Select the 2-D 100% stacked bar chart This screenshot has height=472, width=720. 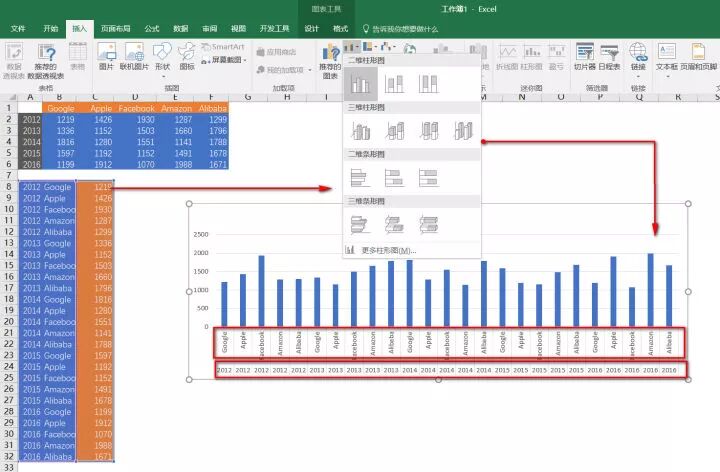click(429, 178)
